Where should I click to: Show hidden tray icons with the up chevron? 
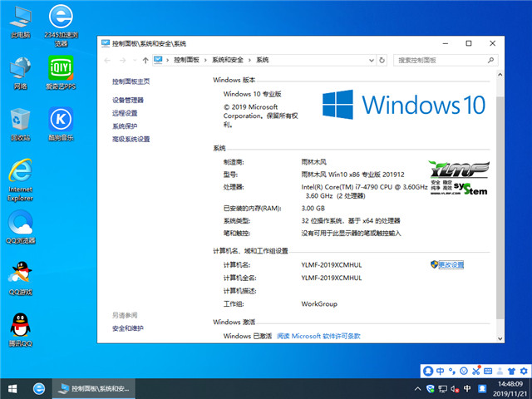point(417,388)
